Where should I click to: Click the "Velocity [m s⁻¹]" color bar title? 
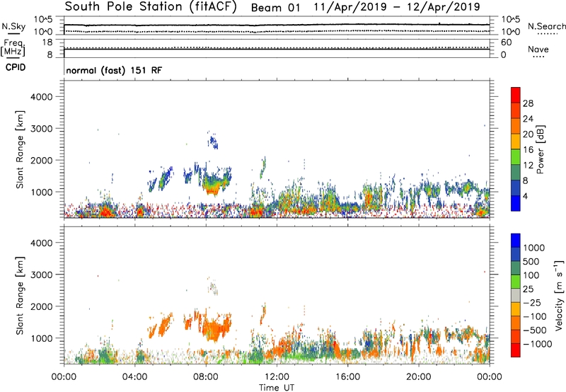[x=559, y=295]
